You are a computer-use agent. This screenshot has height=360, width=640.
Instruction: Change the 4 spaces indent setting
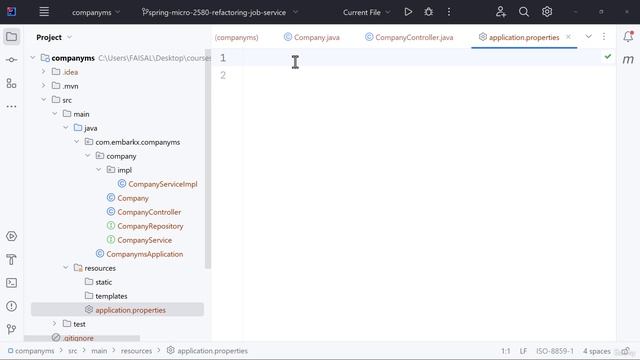(x=597, y=351)
